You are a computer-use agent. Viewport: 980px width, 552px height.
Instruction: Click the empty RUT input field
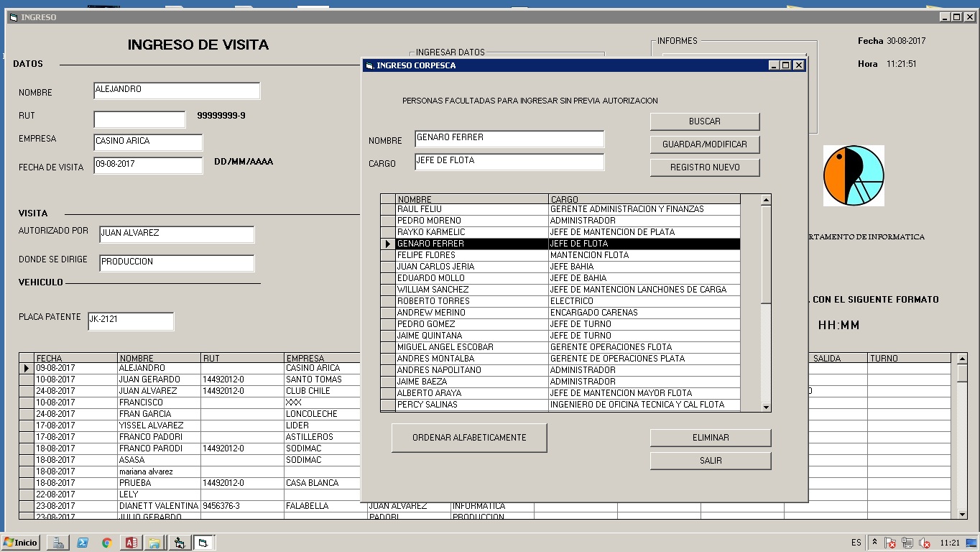click(x=139, y=119)
